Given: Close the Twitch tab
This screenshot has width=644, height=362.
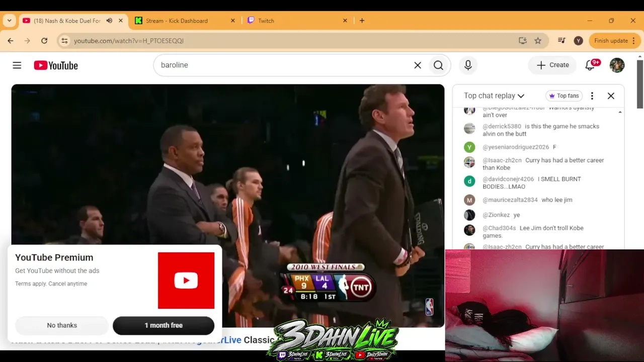Looking at the screenshot, I should pyautogui.click(x=345, y=21).
